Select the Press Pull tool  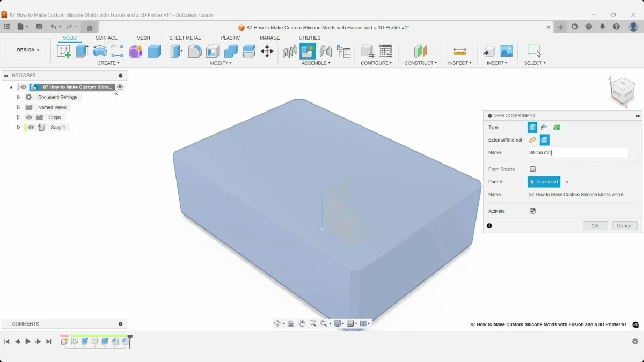tap(177, 51)
